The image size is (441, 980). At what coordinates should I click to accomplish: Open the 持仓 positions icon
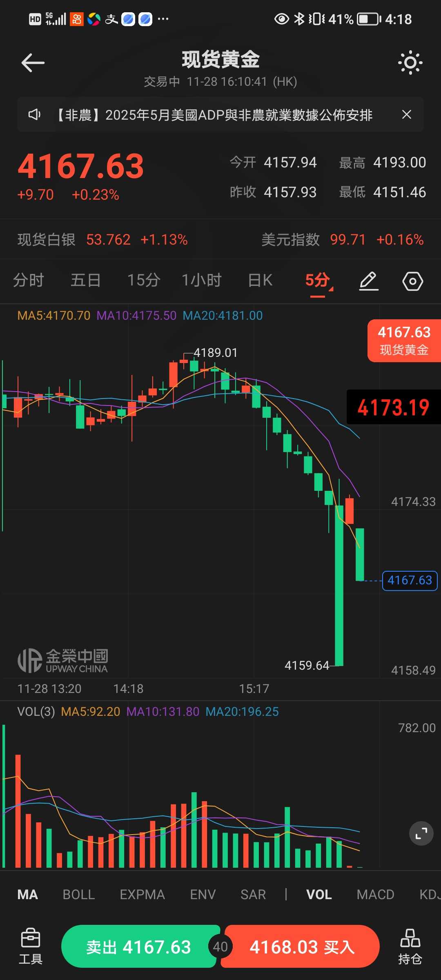coord(410,946)
